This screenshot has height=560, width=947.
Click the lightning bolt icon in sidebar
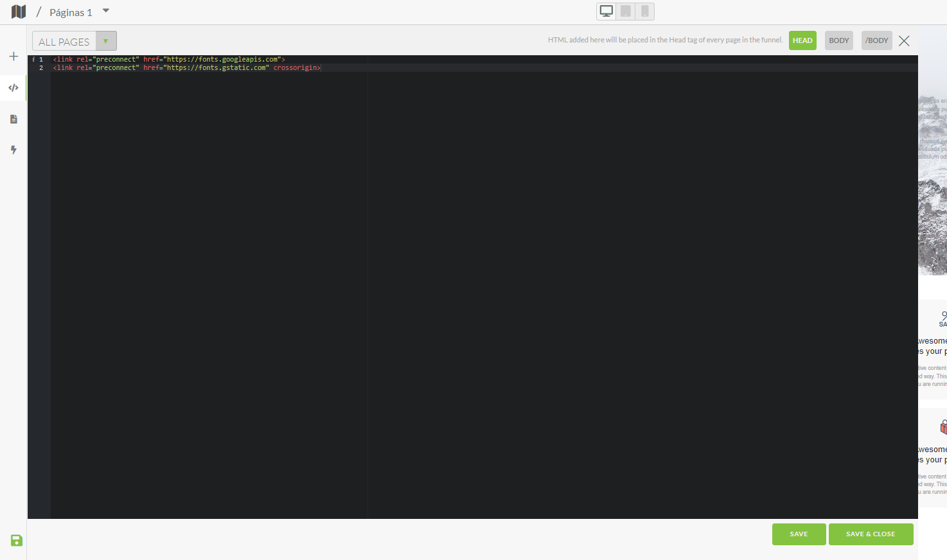(13, 150)
